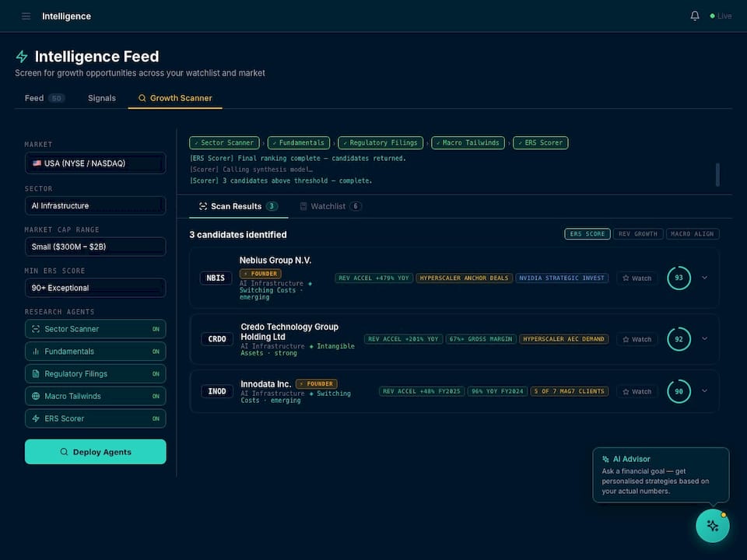Click Innodata's circular ERS score ring
Screen dimensions: 747x560
click(x=679, y=391)
